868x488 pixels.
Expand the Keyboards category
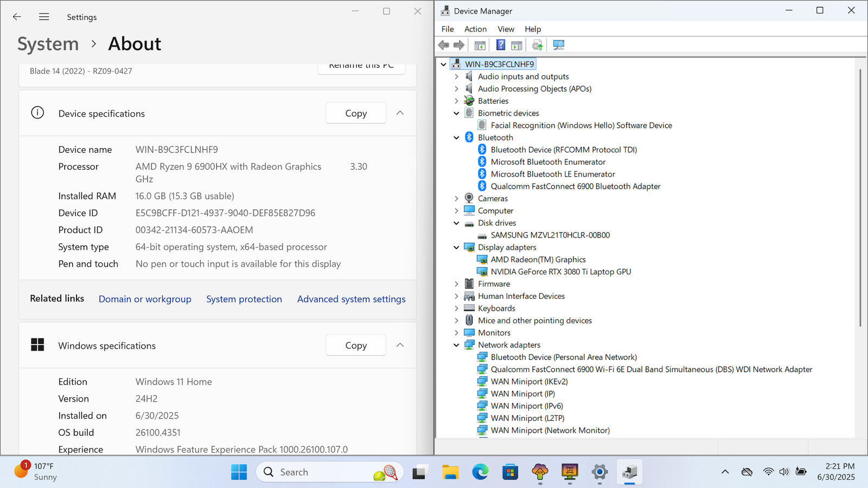pos(456,309)
